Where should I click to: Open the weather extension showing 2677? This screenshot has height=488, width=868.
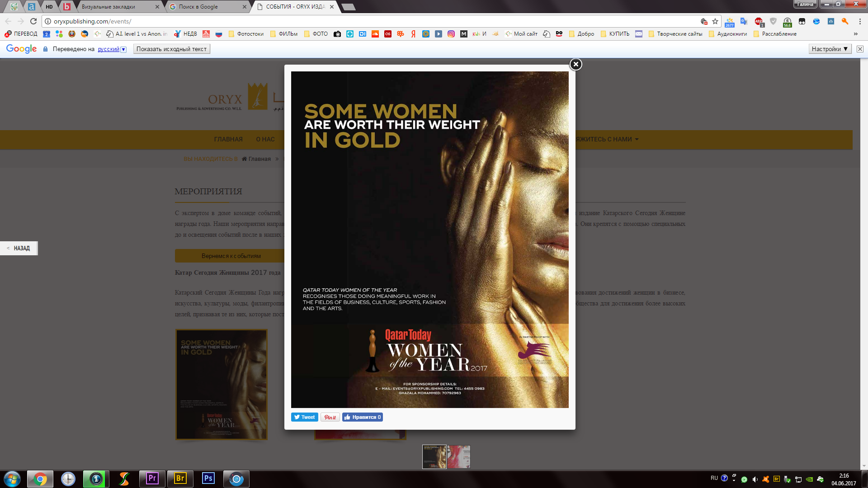(x=729, y=22)
